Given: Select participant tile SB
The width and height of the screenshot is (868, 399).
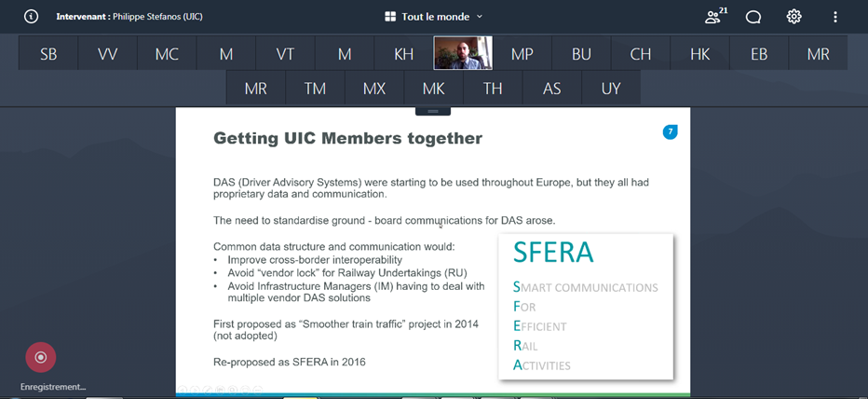Looking at the screenshot, I should (x=48, y=54).
